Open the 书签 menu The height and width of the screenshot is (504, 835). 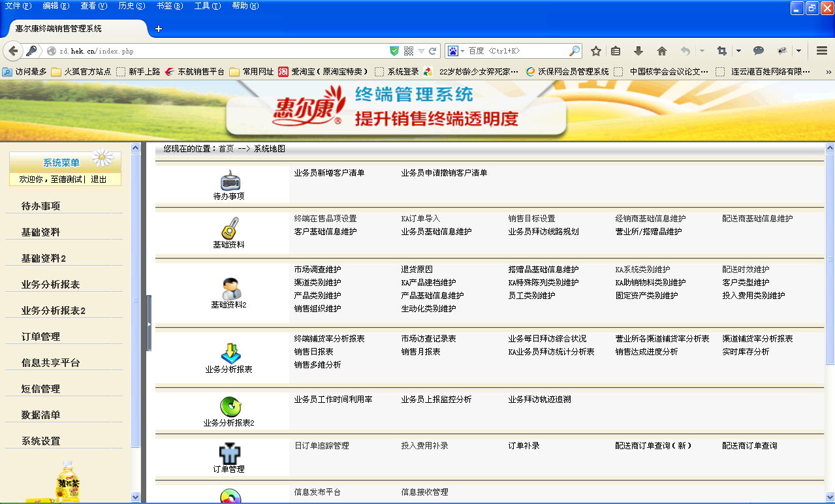(170, 6)
